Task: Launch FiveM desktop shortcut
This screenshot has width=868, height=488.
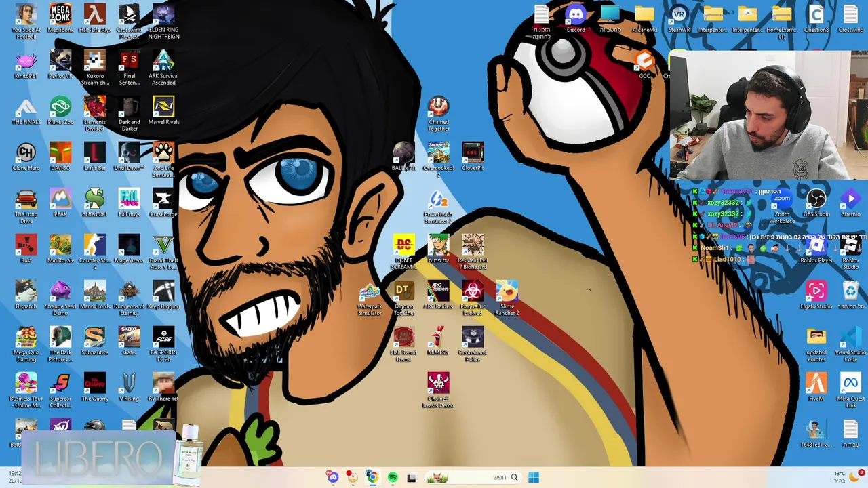Action: point(816,388)
